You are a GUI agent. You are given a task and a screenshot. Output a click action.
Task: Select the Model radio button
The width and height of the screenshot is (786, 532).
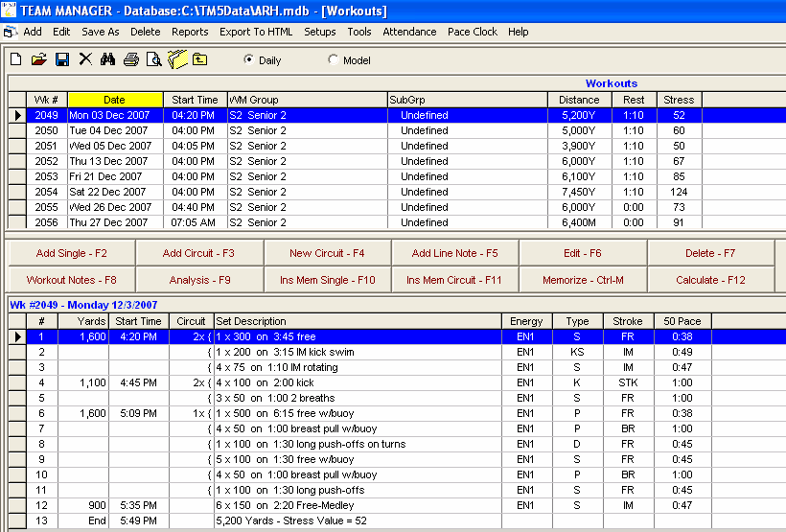pyautogui.click(x=334, y=60)
